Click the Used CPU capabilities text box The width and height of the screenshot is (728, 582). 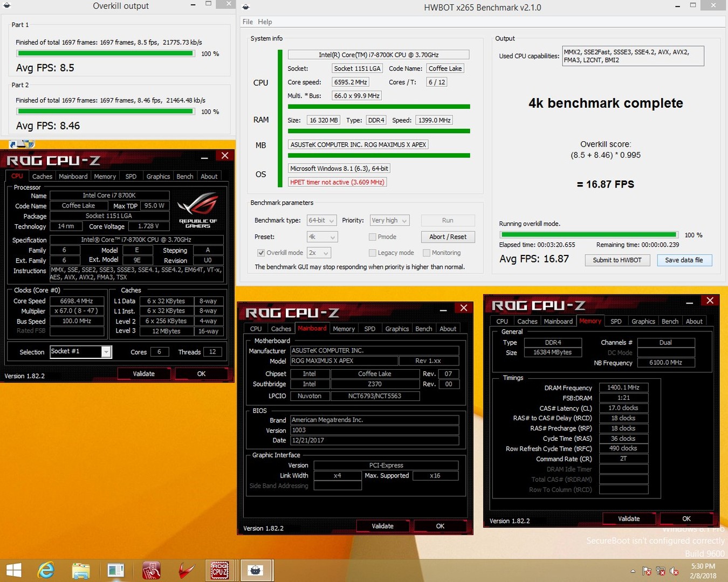point(633,56)
